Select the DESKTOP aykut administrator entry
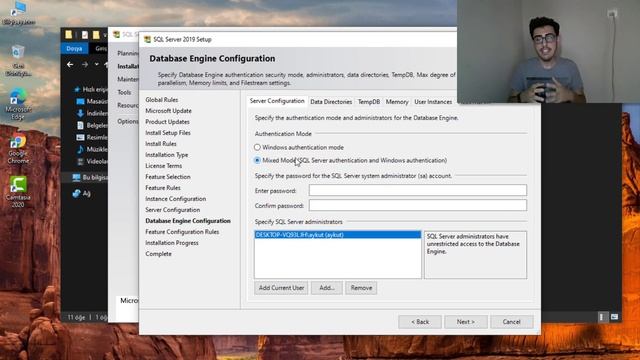This screenshot has height=360, width=640. [338, 235]
